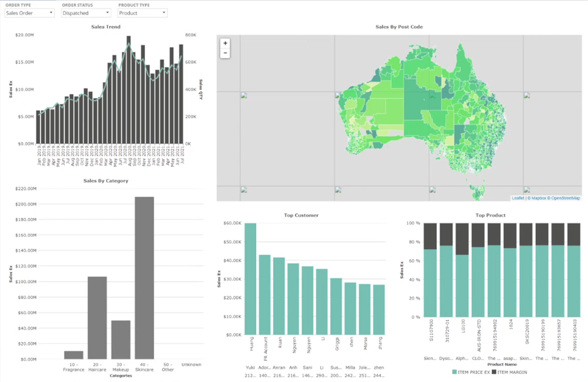This screenshot has height=382, width=588.
Task: Click the 'Dyso...' product name label
Action: click(x=446, y=358)
